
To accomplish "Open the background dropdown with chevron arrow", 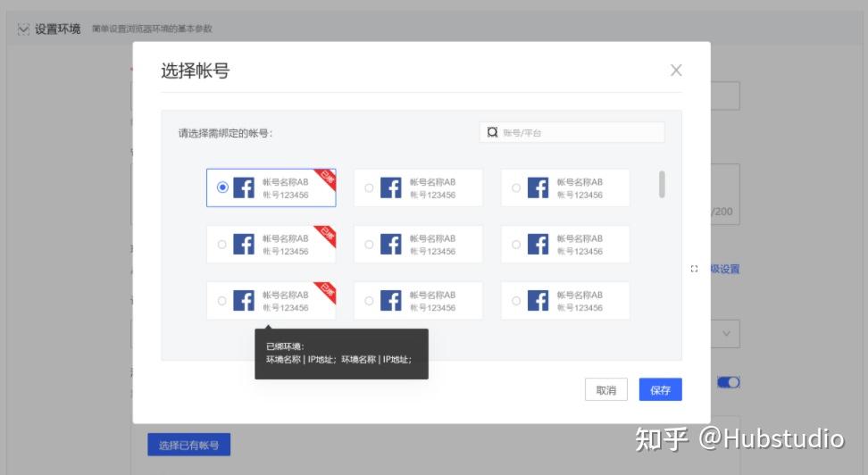I will tap(726, 334).
